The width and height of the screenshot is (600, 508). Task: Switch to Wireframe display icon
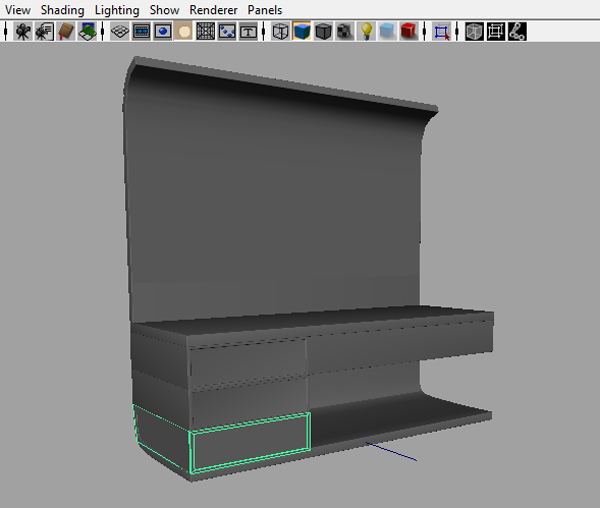pyautogui.click(x=280, y=31)
